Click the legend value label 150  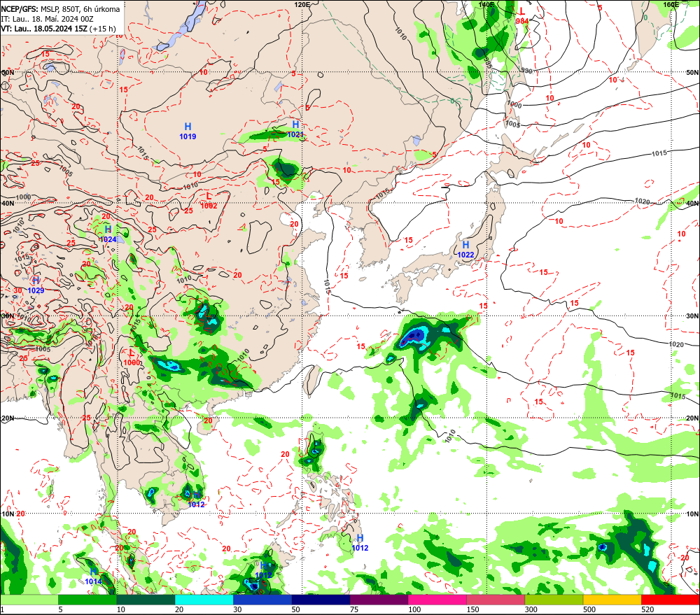pos(472,609)
